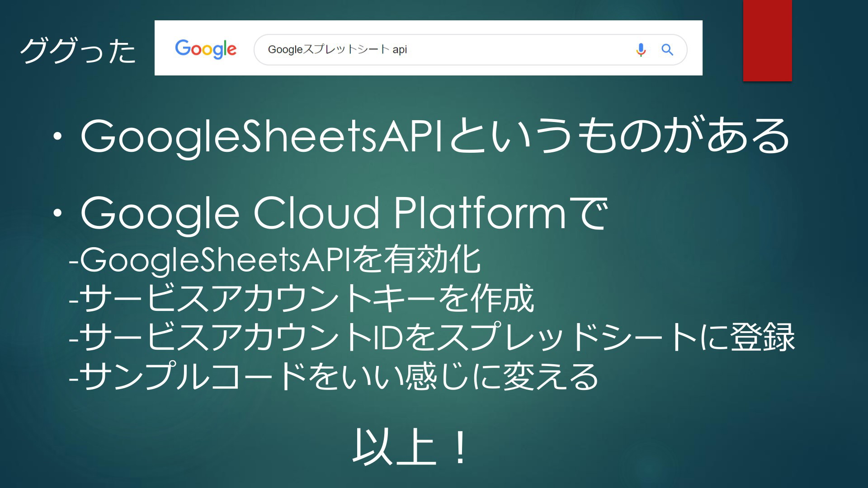Screen dimensions: 868x488
Task: Click the line '-サンプルコードをいい感じに変える'
Action: click(x=334, y=376)
